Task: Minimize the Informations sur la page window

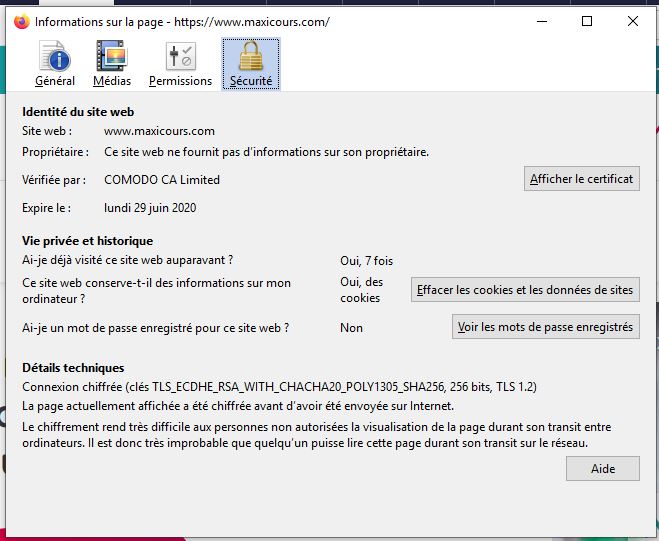Action: [x=542, y=21]
